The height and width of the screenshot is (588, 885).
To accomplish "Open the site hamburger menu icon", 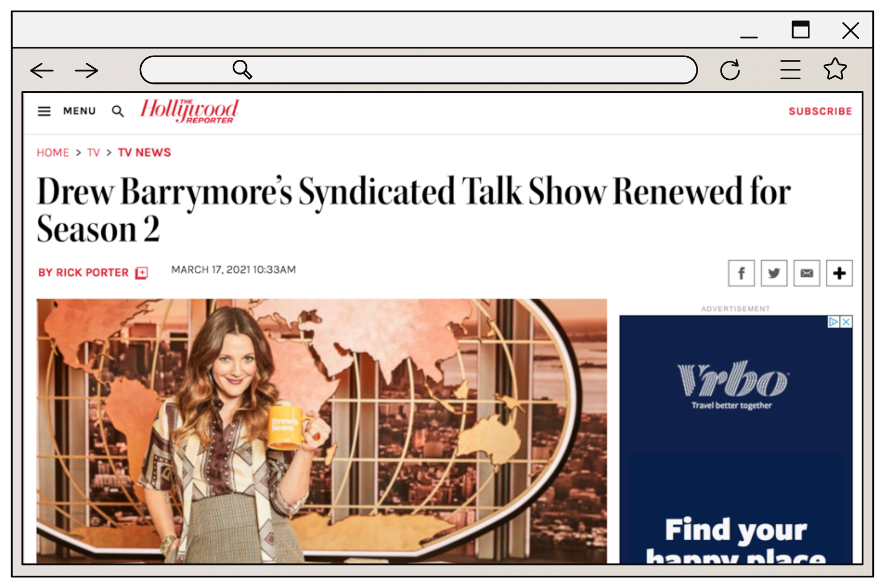I will tap(44, 111).
